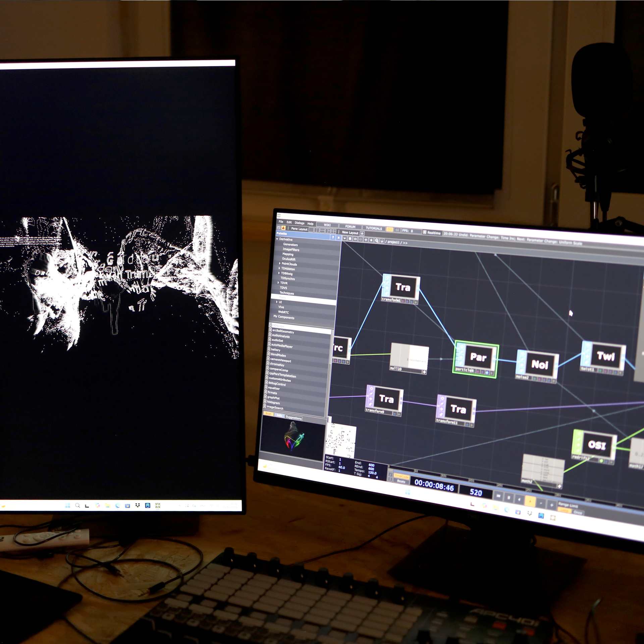Click the add new layout plus icon

point(362,233)
